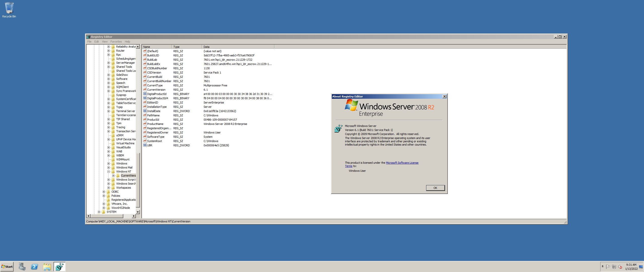Collapse the Windows NT key

click(x=108, y=172)
